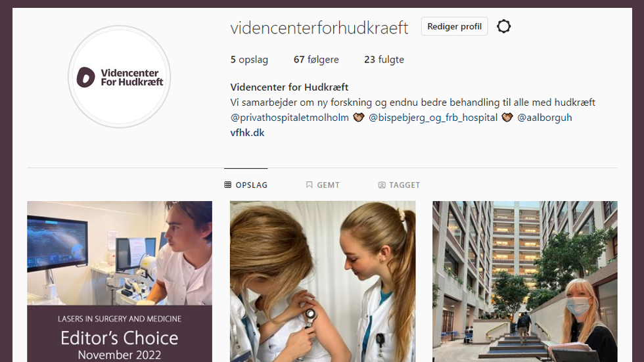Open the vfhk.dk website link
Viewport: 644px width, 362px height.
[x=247, y=133]
